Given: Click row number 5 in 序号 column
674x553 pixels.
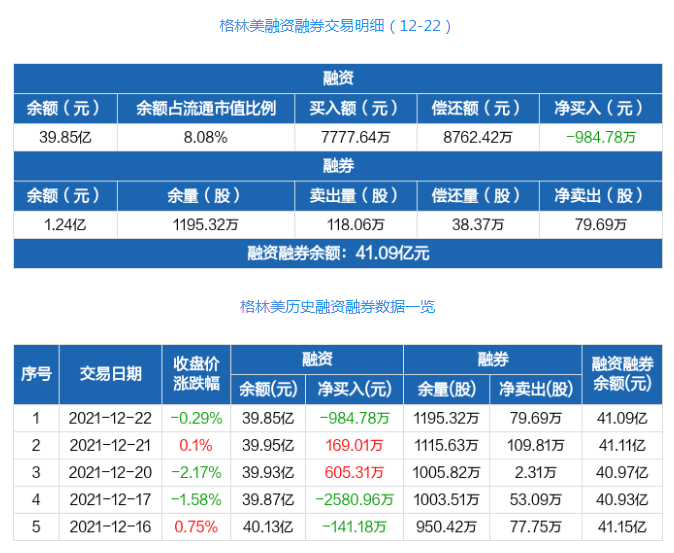Looking at the screenshot, I should pyautogui.click(x=36, y=527).
